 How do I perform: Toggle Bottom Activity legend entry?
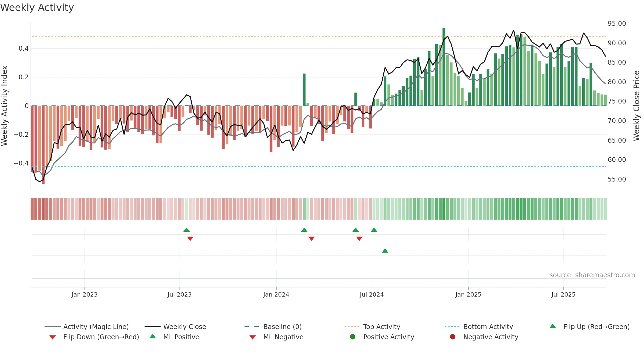(479, 327)
